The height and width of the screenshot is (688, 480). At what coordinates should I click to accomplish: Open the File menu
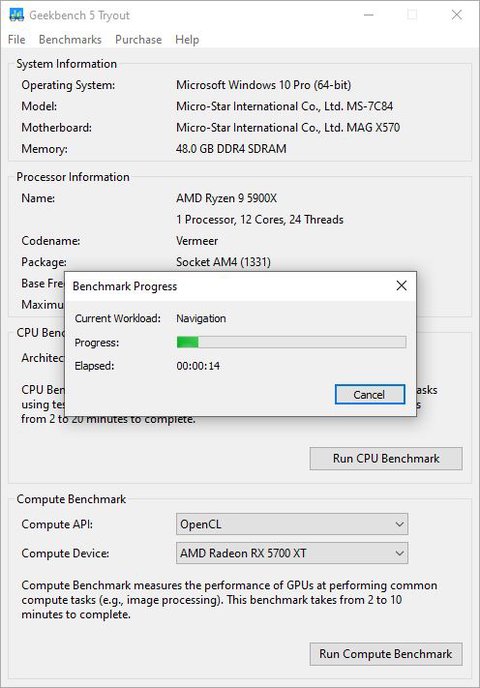17,39
